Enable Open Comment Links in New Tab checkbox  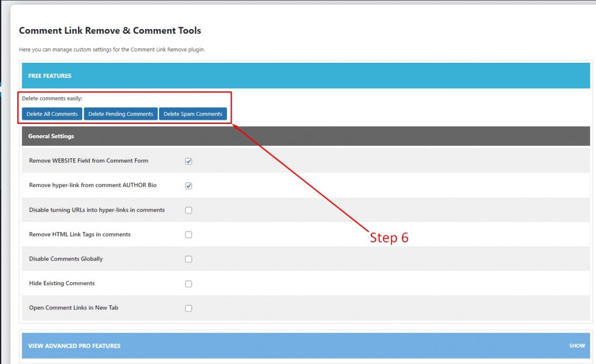point(189,308)
